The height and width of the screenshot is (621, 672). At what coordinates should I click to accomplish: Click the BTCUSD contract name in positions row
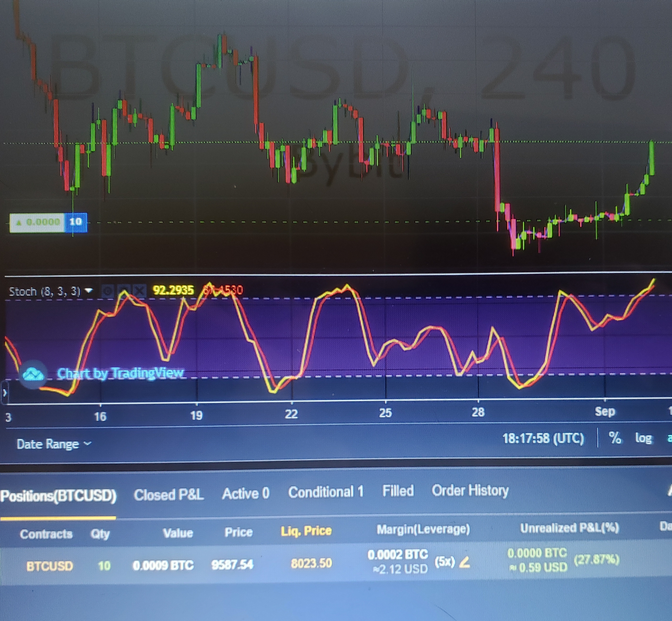click(x=49, y=566)
